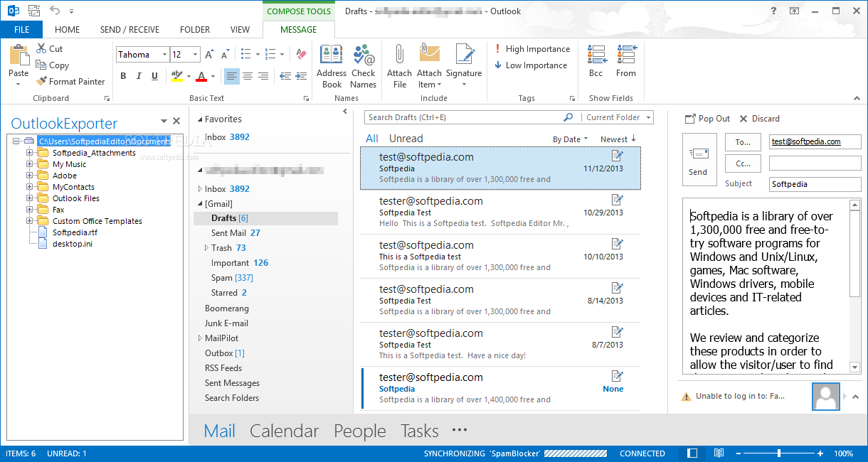Close the OutlookExporter pane

[x=176, y=122]
